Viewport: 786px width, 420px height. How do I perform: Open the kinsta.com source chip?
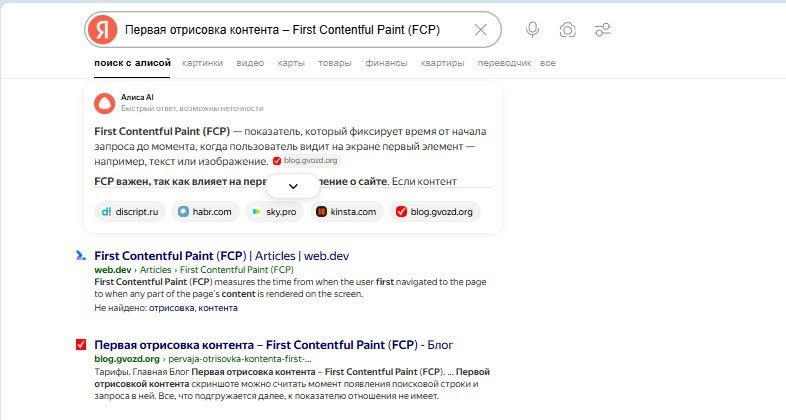click(346, 211)
